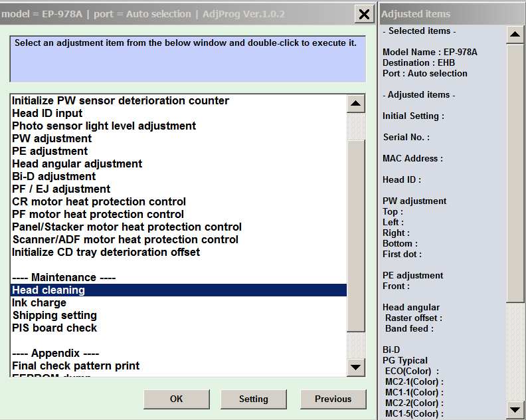This screenshot has width=526, height=420.
Task: Click Head ID entry in Adjusted items
Action: point(402,180)
